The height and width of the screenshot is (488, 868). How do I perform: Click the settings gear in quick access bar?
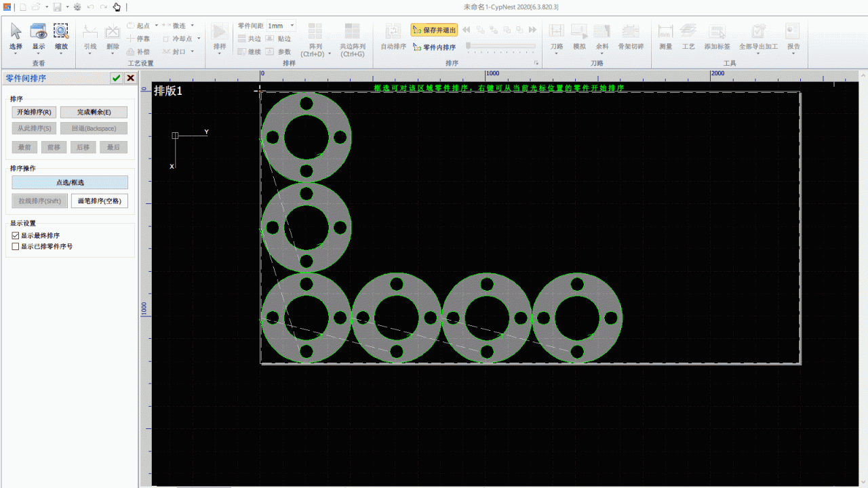[x=77, y=7]
